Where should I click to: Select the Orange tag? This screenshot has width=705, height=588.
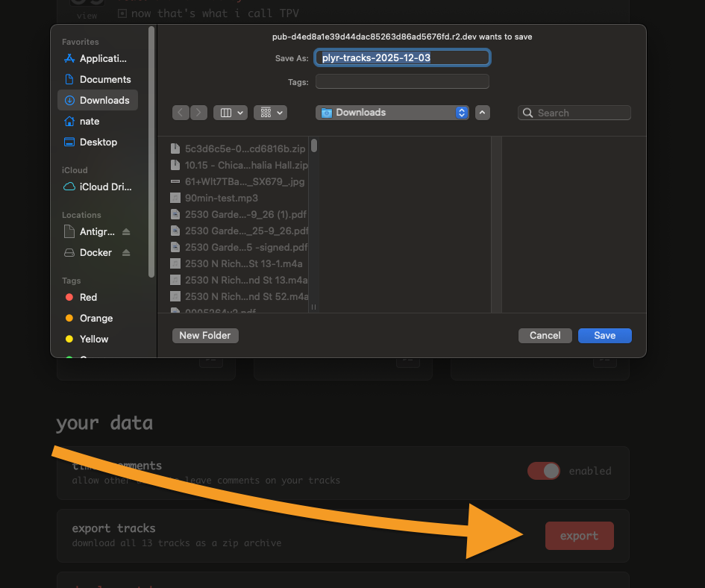point(95,318)
